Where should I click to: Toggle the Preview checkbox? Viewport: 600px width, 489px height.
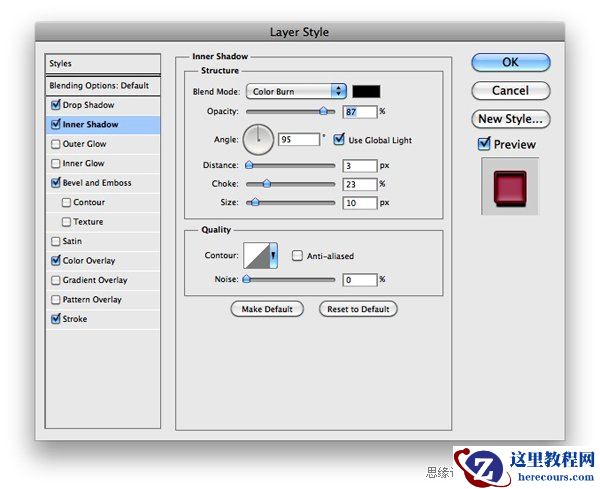(484, 144)
